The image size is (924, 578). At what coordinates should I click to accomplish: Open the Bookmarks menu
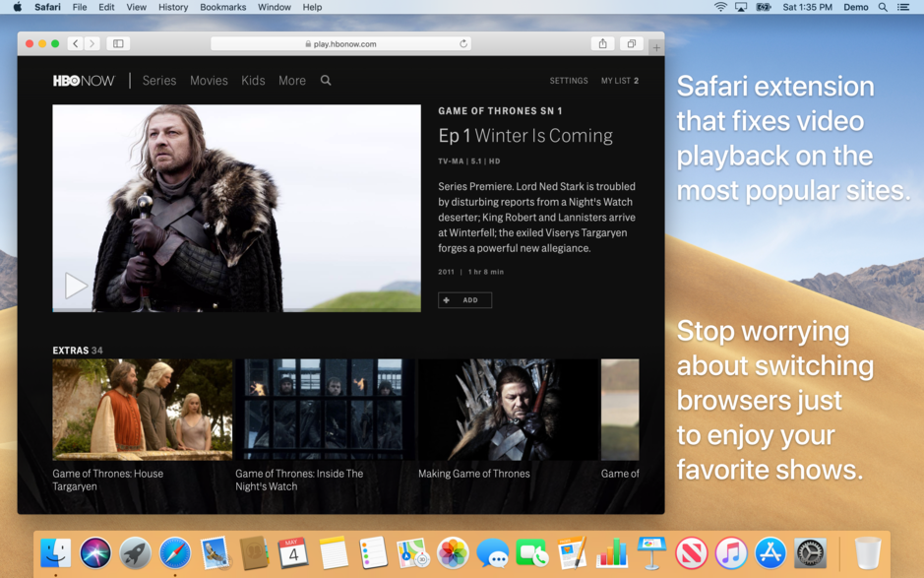pyautogui.click(x=222, y=7)
